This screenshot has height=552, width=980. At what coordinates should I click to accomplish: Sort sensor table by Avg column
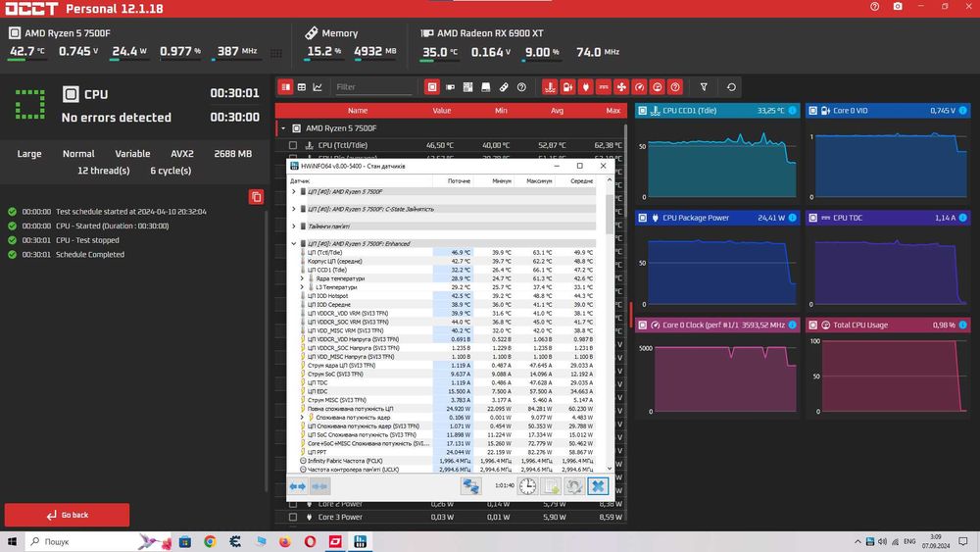coord(557,111)
